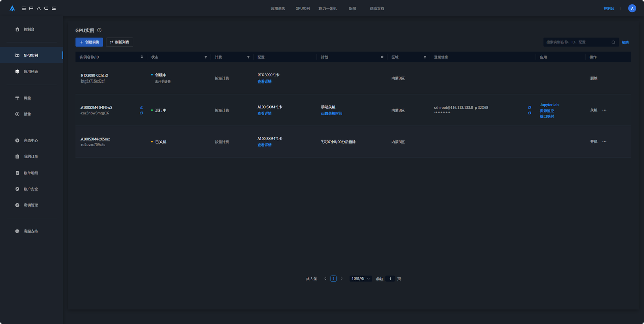Open 应用商店 in top navigation
The width and height of the screenshot is (644, 324).
click(278, 8)
